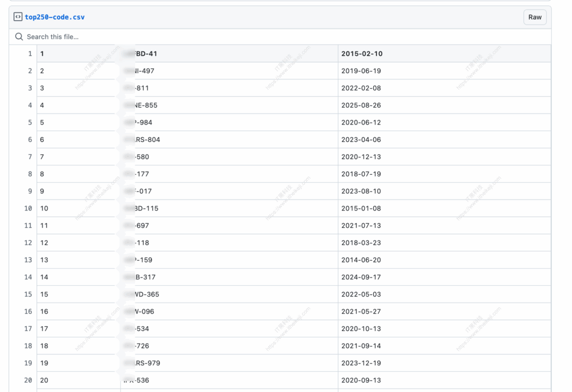The image size is (572, 392).
Task: Click the cell showing 2020-09-13
Action: 360,380
